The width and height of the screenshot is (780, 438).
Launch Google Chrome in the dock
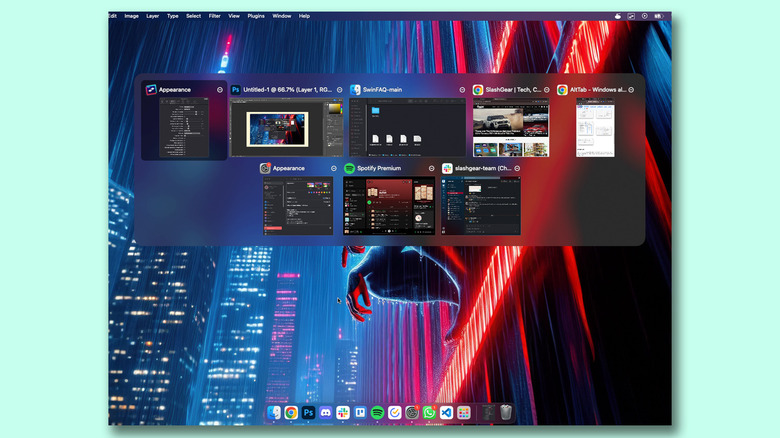pos(291,412)
